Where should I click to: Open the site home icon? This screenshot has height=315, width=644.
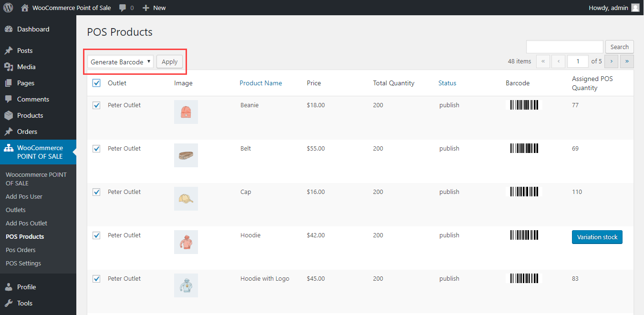pyautogui.click(x=25, y=8)
